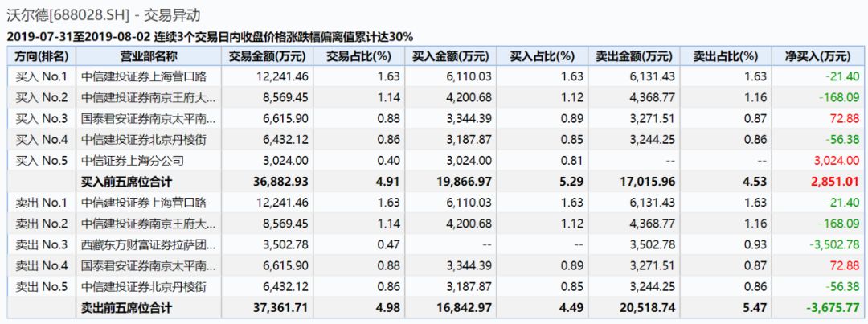
Task: Click the net buy value 3,024.00
Action: pos(837,161)
